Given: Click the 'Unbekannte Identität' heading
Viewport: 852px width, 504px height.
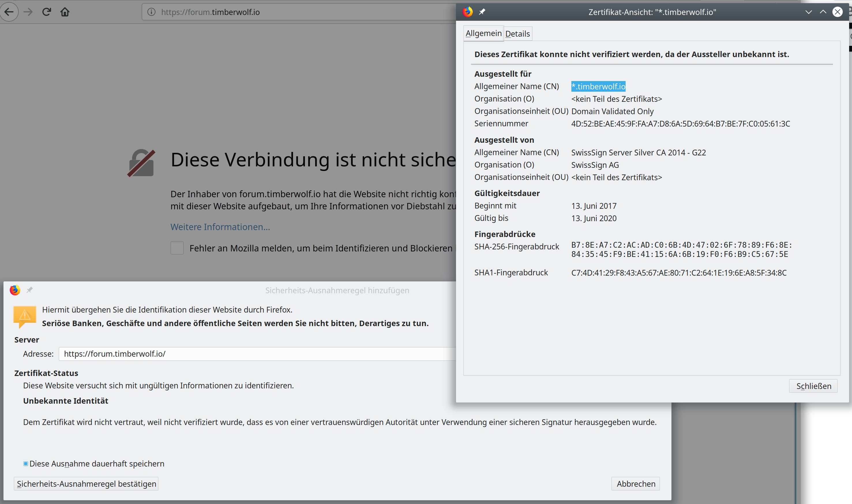Looking at the screenshot, I should [65, 401].
